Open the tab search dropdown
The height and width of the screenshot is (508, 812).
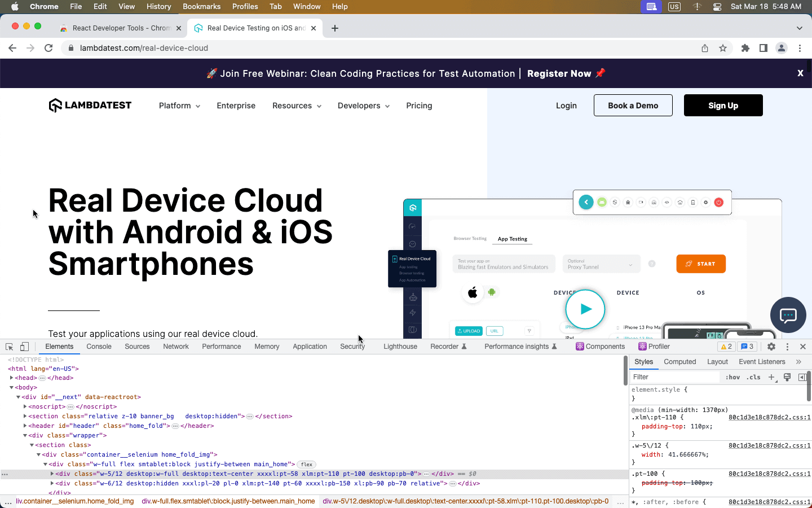coord(799,28)
